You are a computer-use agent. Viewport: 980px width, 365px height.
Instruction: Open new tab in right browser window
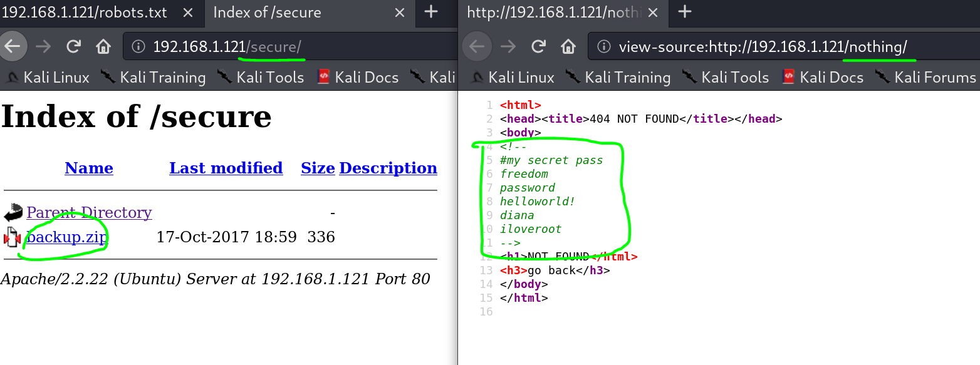click(684, 12)
